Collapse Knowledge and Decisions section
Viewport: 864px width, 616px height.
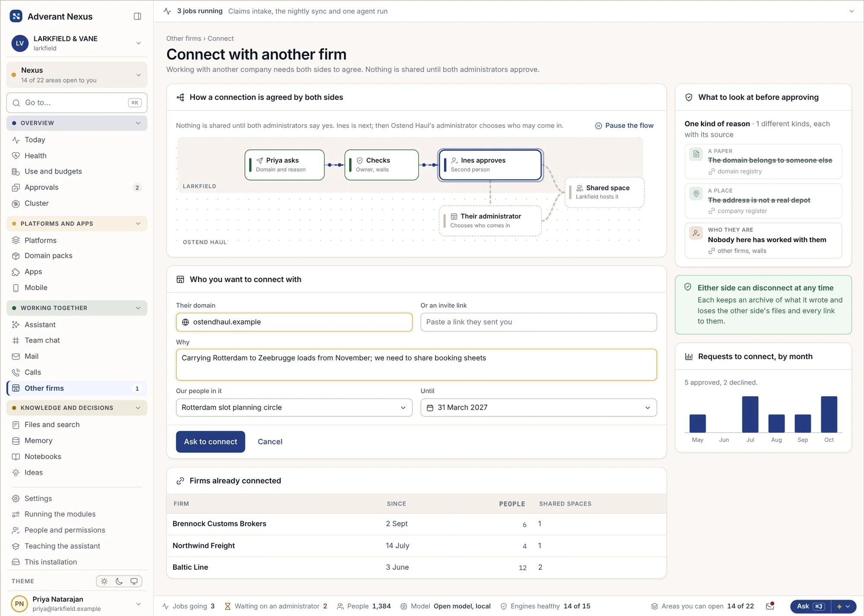[77, 408]
